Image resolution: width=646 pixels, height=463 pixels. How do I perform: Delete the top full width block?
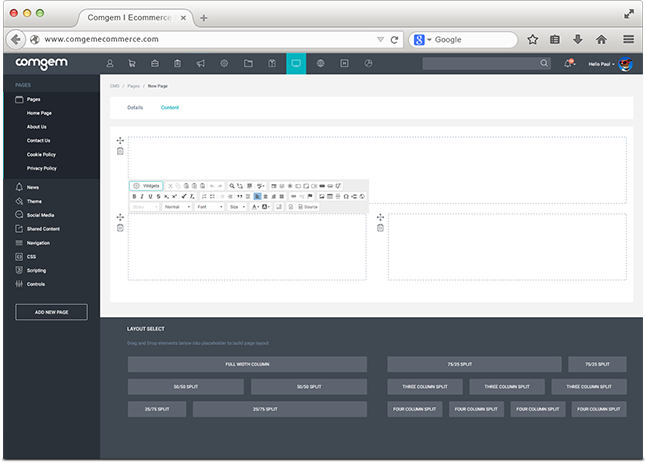point(120,151)
